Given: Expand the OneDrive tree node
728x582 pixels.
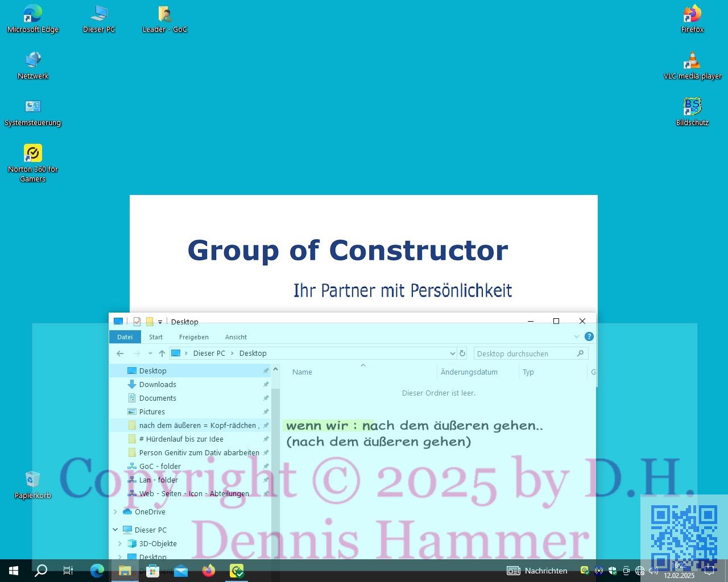Looking at the screenshot, I should [x=116, y=512].
